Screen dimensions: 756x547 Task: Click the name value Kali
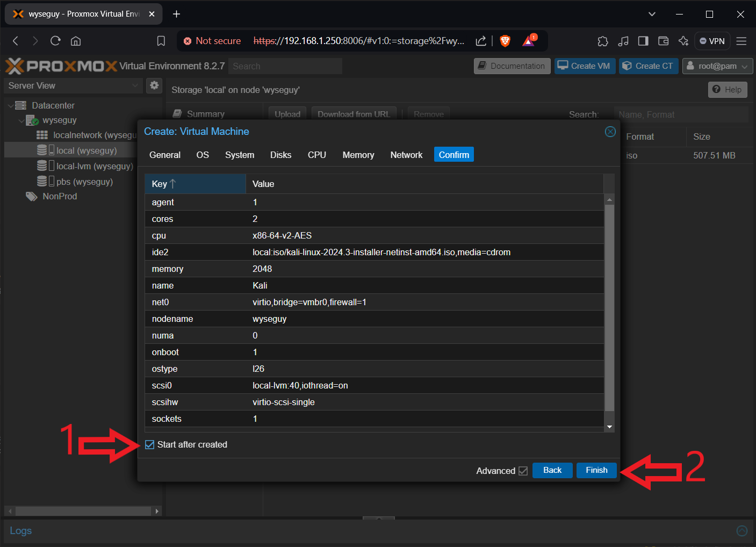click(260, 285)
